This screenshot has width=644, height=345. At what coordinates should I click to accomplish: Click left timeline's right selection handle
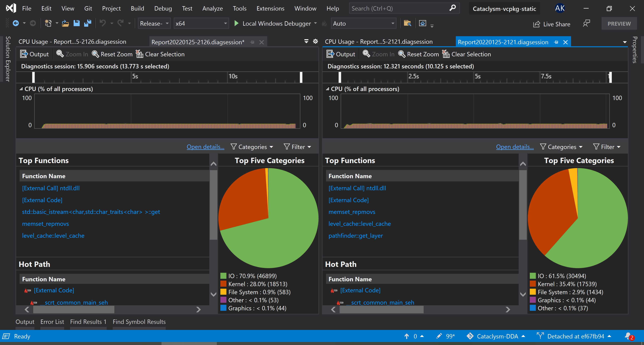pos(301,77)
